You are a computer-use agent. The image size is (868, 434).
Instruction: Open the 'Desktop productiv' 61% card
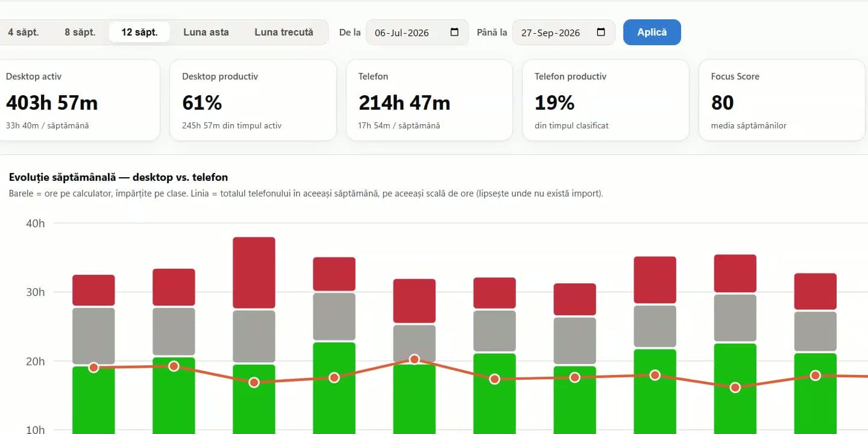253,100
